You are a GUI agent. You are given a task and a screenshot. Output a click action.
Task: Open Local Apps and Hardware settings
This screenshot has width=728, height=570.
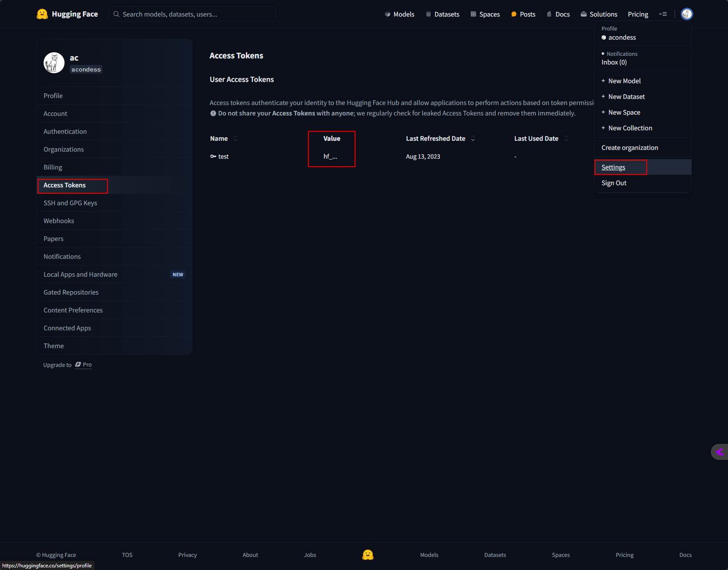point(114,274)
